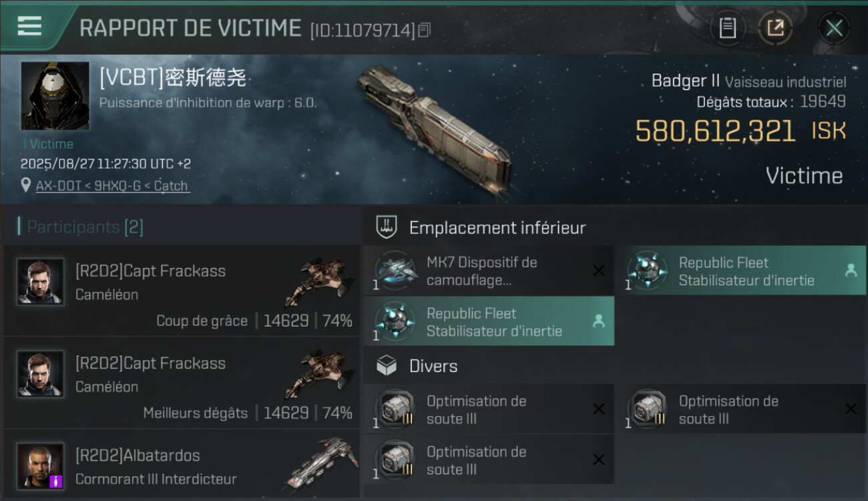Open the clipboard report icon
The height and width of the screenshot is (501, 868).
(728, 28)
